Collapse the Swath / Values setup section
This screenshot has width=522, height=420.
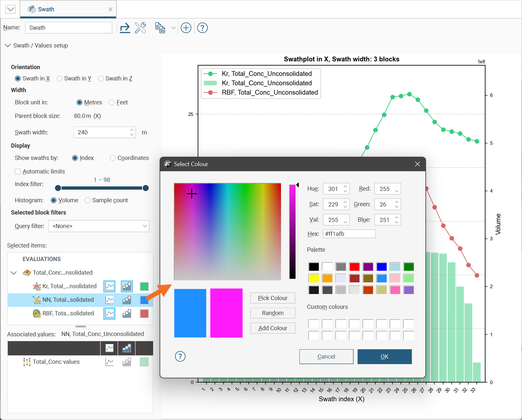(x=8, y=46)
